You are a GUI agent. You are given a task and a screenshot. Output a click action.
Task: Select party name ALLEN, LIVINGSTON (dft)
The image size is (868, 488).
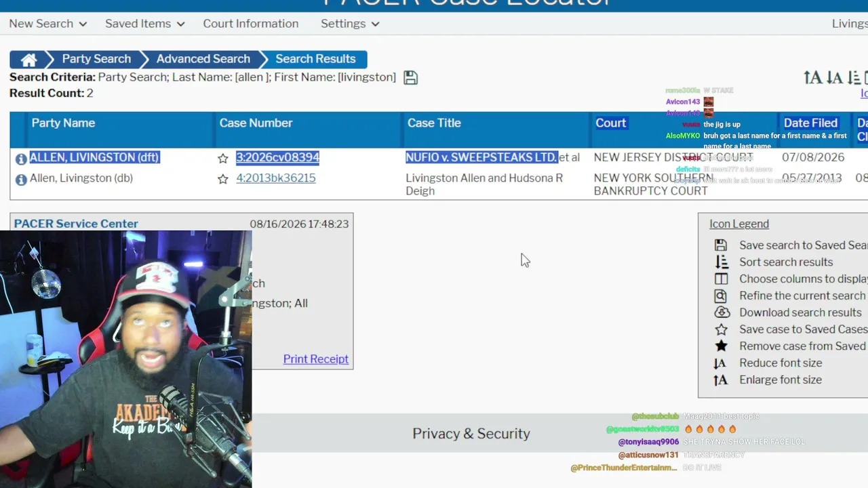[94, 157]
